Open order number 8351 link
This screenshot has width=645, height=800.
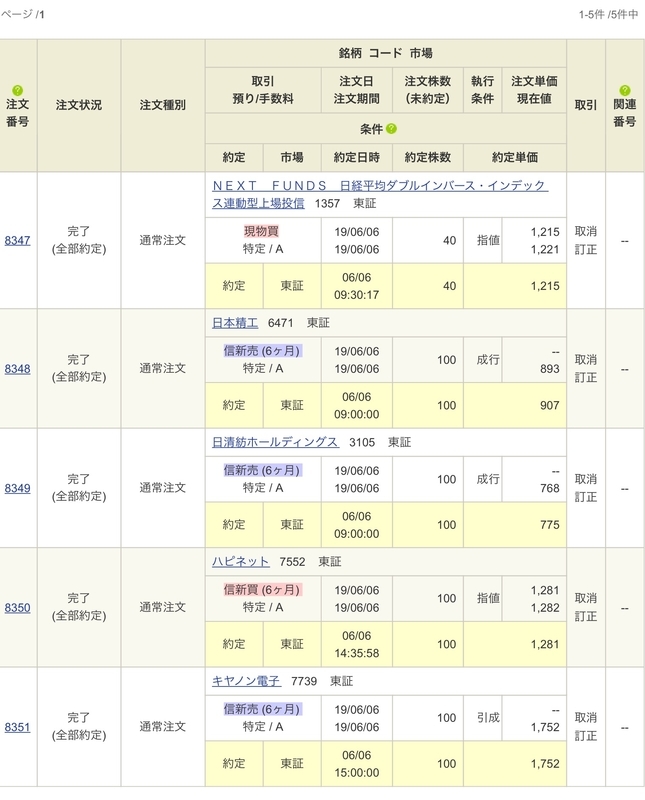17,727
